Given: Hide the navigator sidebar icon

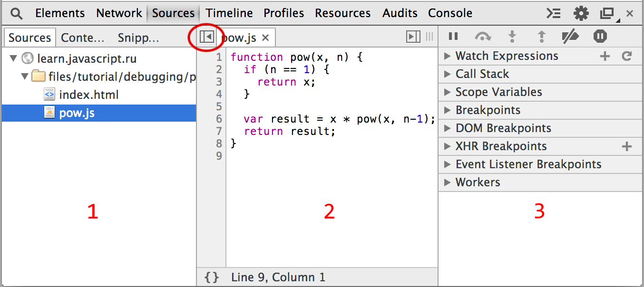Looking at the screenshot, I should [x=207, y=37].
